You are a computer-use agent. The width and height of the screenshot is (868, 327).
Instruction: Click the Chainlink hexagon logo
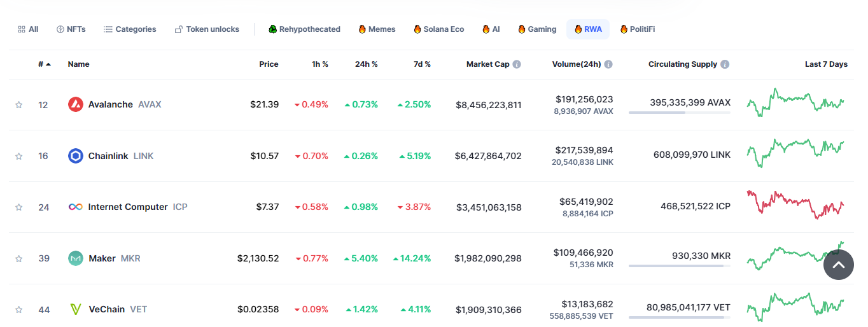(x=76, y=156)
